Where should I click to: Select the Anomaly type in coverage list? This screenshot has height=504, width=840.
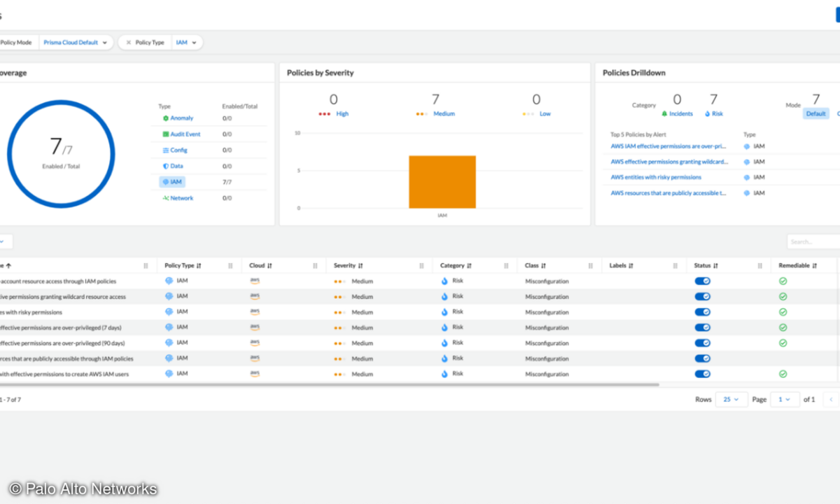181,118
